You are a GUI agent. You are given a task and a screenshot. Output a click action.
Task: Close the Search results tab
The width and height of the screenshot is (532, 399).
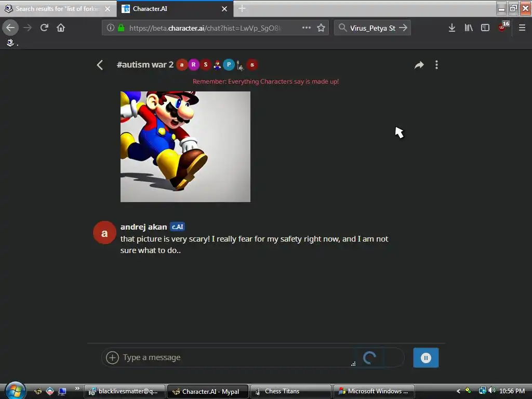[108, 9]
